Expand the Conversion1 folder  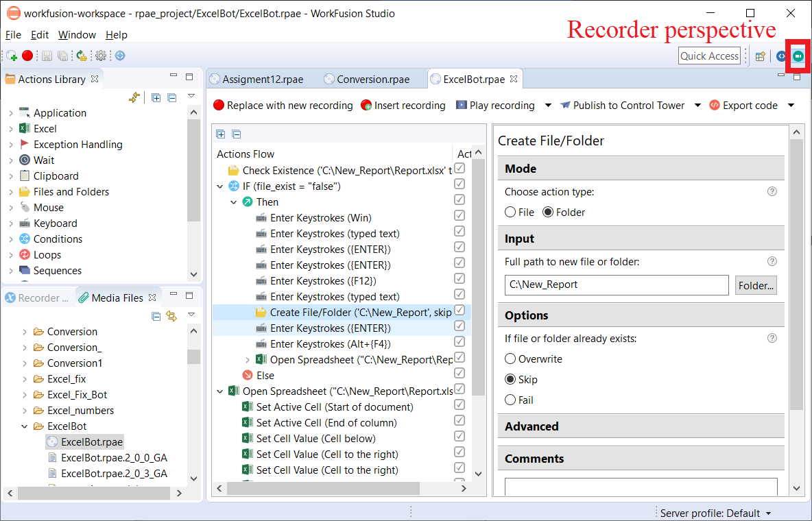24,363
